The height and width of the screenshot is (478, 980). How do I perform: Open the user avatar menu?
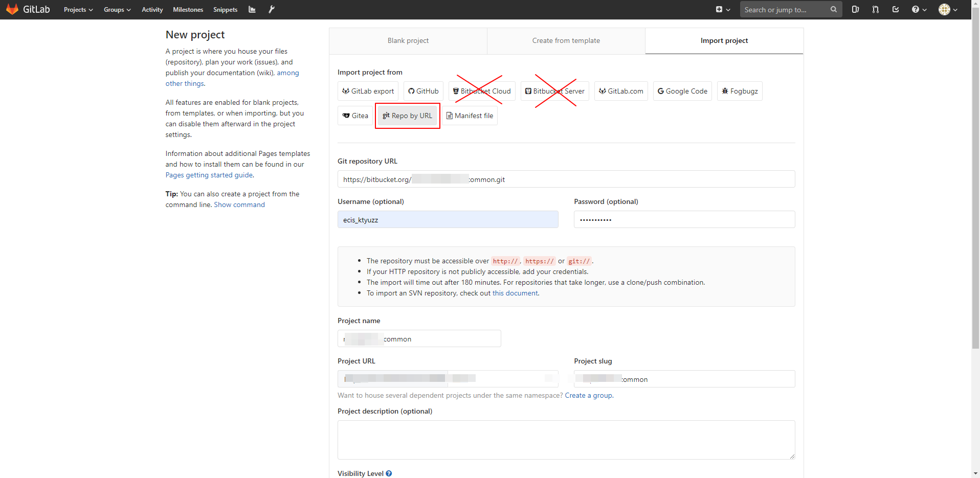pos(948,9)
